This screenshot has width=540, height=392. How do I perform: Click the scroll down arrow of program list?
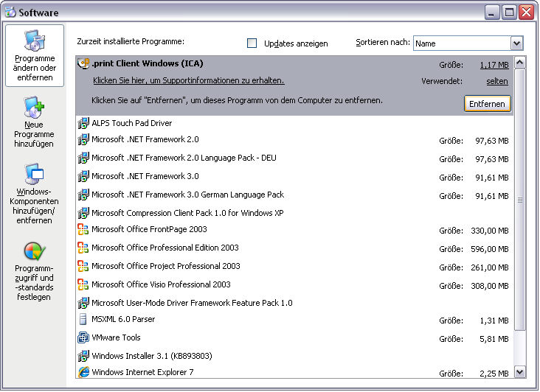pos(519,371)
